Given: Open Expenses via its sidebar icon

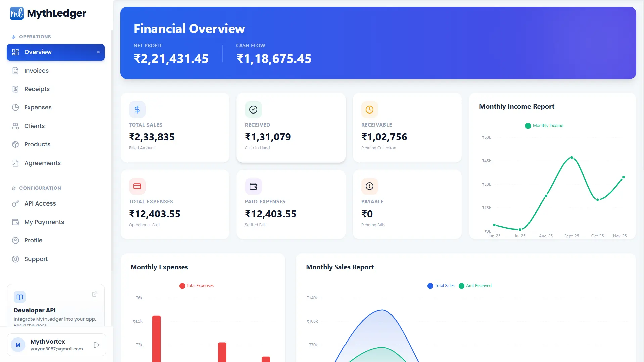Looking at the screenshot, I should 16,107.
